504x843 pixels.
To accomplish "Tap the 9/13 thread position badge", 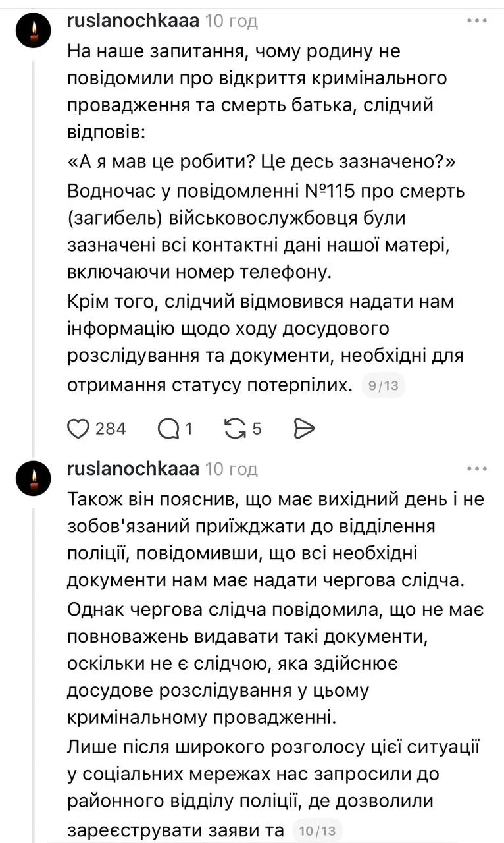I will point(384,386).
